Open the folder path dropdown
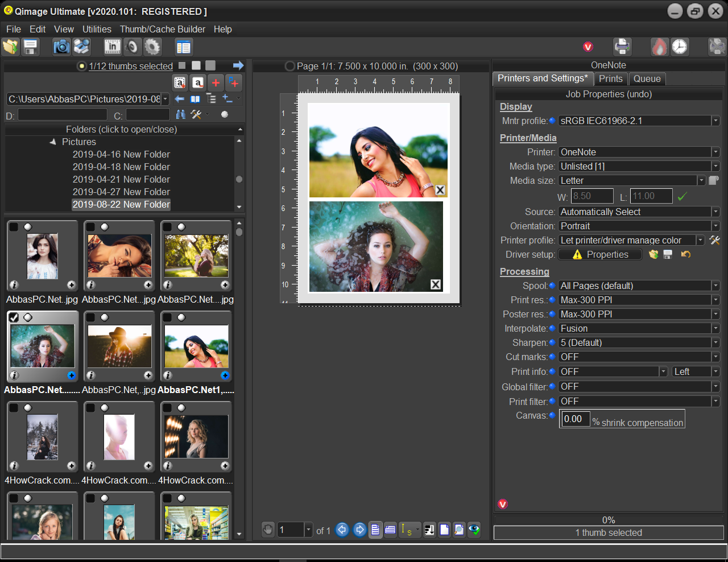Image resolution: width=728 pixels, height=562 pixels. pyautogui.click(x=165, y=99)
